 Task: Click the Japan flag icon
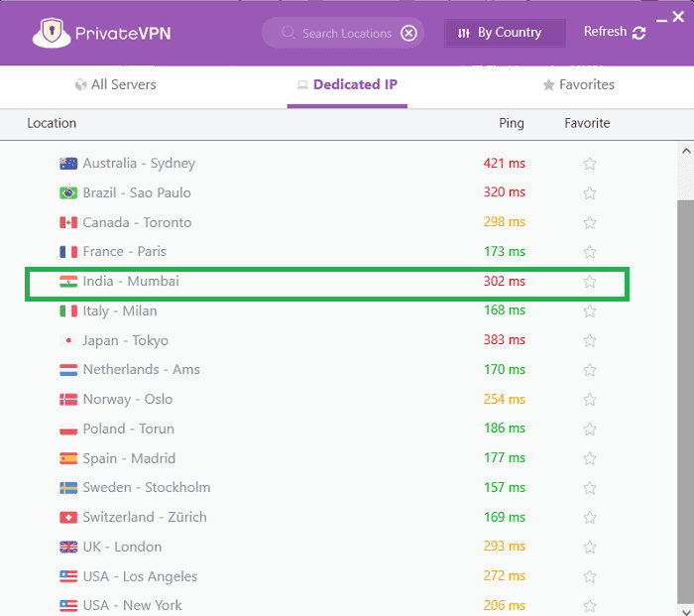point(68,340)
